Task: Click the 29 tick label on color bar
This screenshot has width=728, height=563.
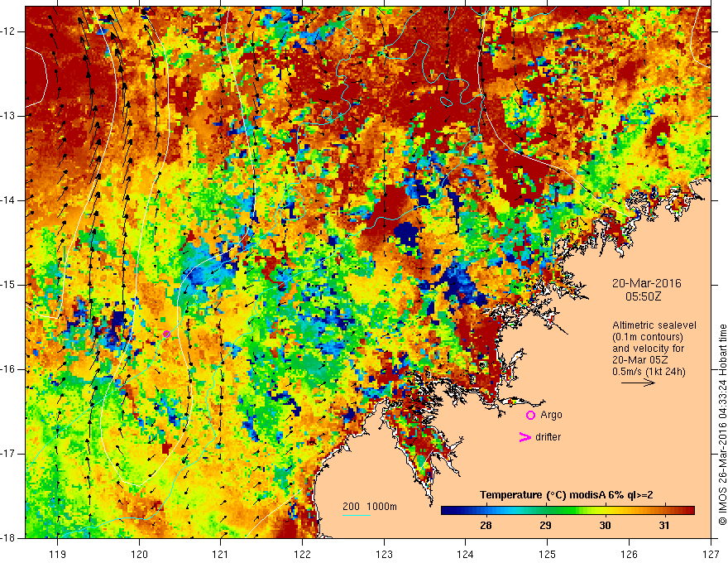Action: click(545, 526)
